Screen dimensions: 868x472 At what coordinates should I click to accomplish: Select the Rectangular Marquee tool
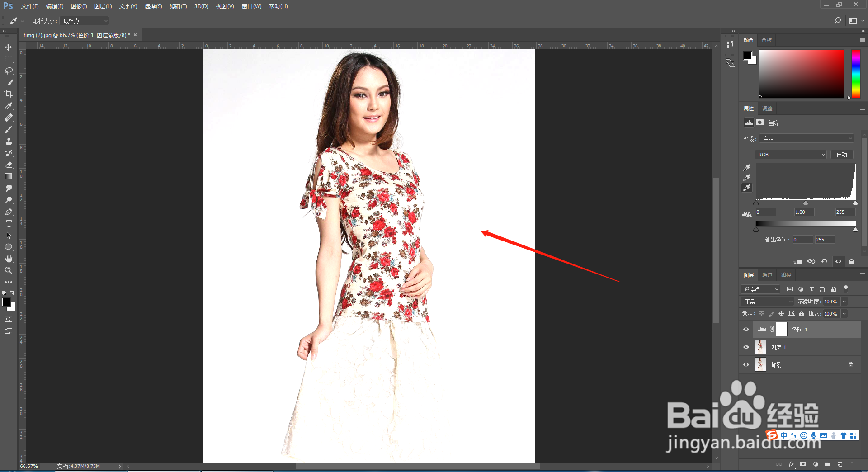pos(9,59)
